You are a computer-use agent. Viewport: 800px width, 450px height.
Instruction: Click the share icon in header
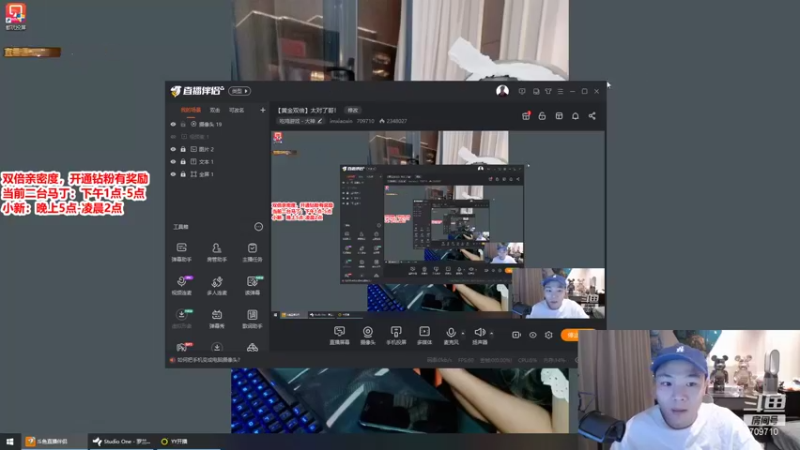(592, 116)
